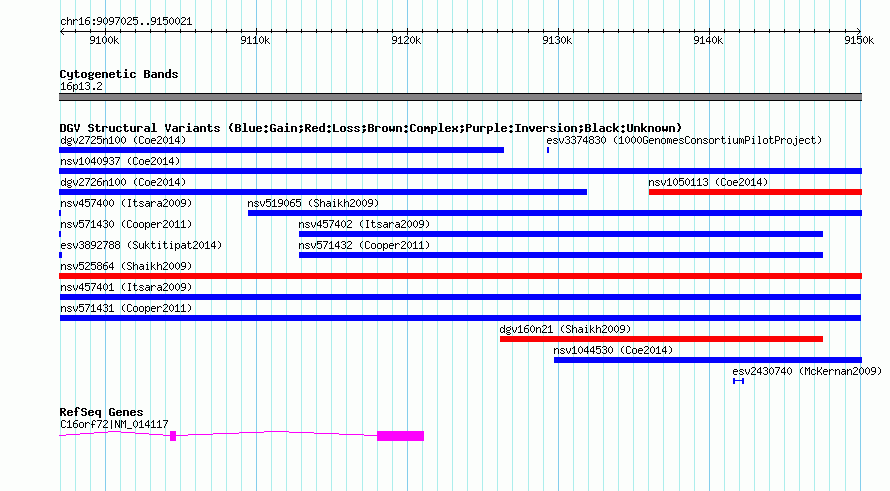890x491 pixels.
Task: Open the nsv519065 (Shaikh2009) label
Action: coord(313,203)
